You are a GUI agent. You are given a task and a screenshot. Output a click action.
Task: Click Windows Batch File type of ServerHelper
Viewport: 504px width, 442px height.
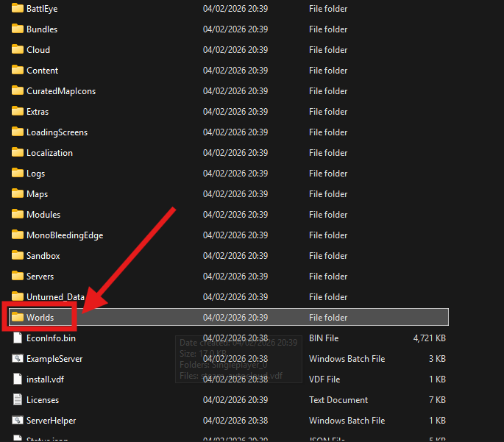pyautogui.click(x=347, y=421)
